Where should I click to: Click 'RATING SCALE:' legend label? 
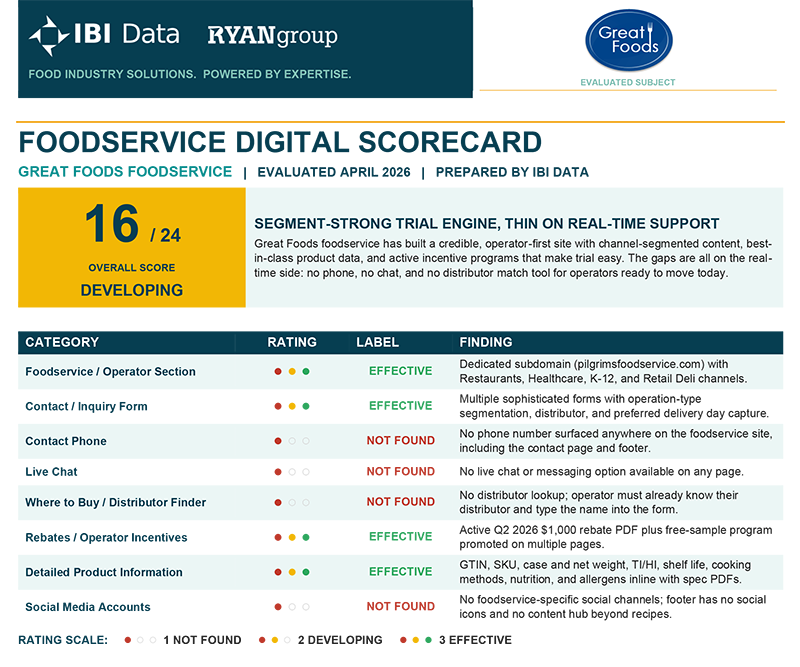click(x=63, y=640)
